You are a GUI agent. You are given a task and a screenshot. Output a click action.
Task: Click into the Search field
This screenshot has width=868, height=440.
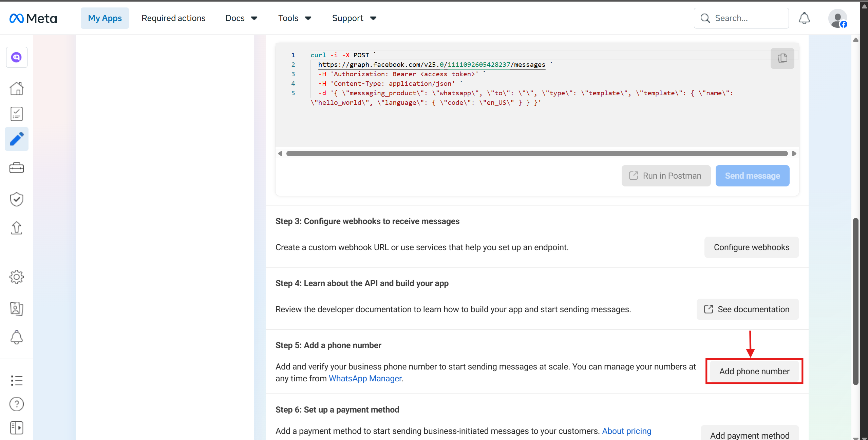pos(741,18)
